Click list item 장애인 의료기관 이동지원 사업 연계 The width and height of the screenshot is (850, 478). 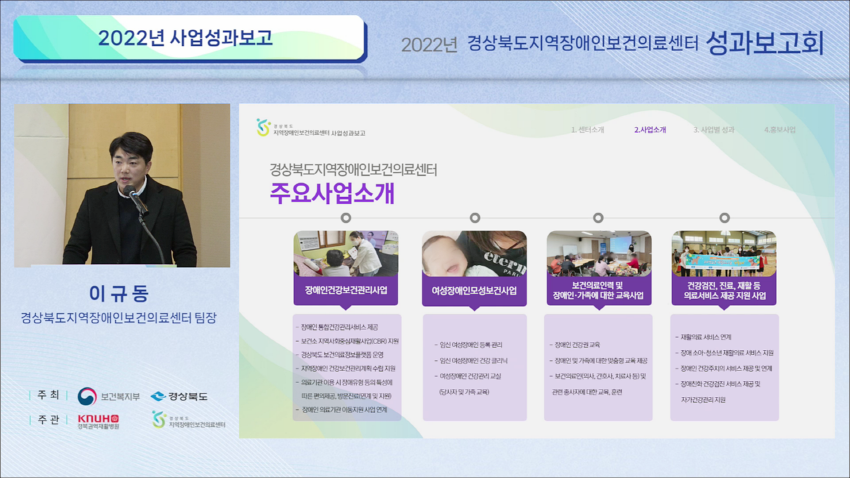[344, 410]
